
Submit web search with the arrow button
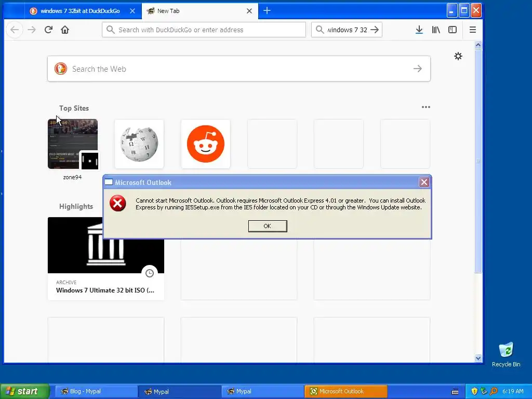pos(418,69)
